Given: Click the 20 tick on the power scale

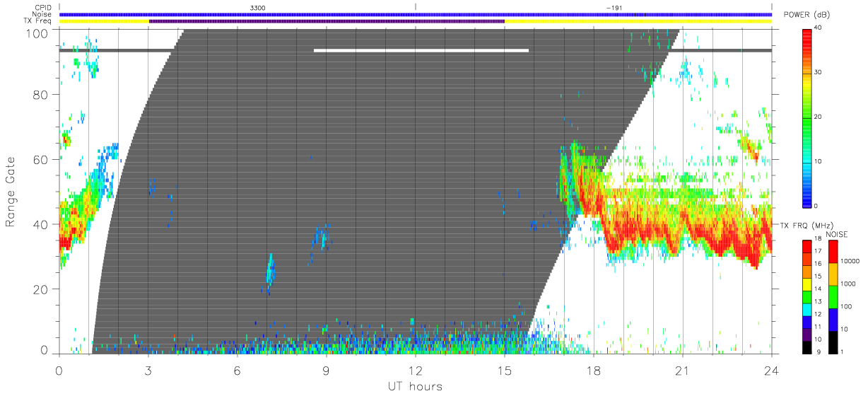Looking at the screenshot, I should [818, 117].
